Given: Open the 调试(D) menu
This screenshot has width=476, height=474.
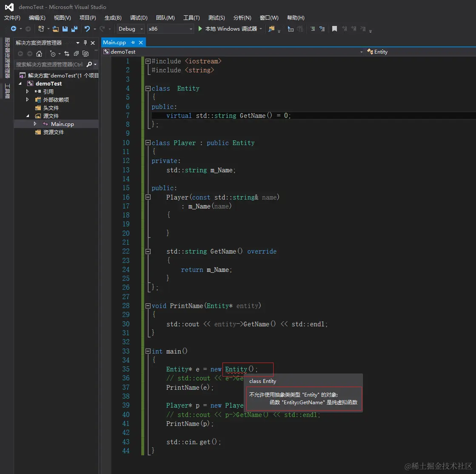Looking at the screenshot, I should 139,18.
